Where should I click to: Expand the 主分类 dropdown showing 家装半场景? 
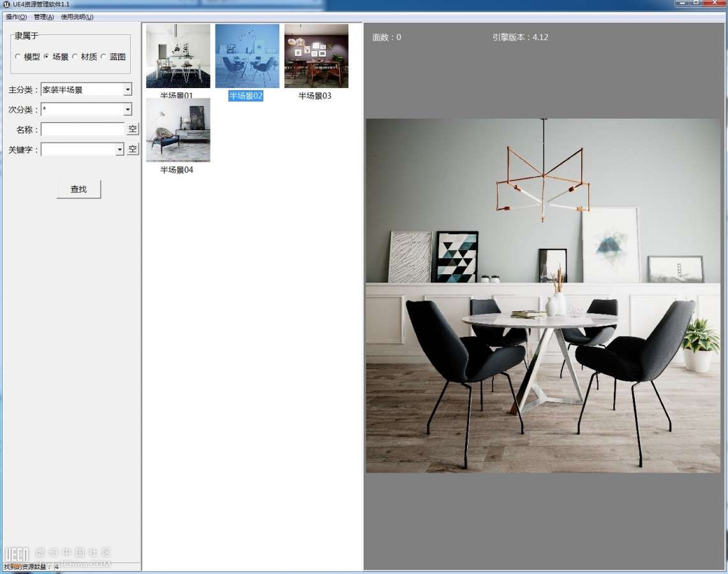click(128, 90)
